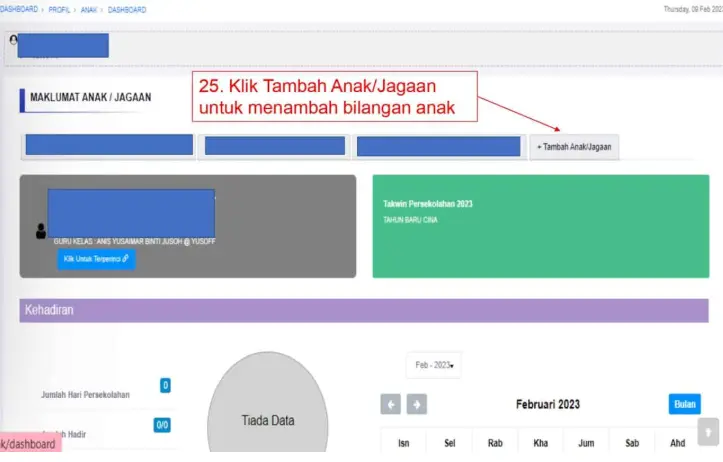Click the TAHUN BARU CINA text
This screenshot has height=462, width=723.
(x=410, y=220)
